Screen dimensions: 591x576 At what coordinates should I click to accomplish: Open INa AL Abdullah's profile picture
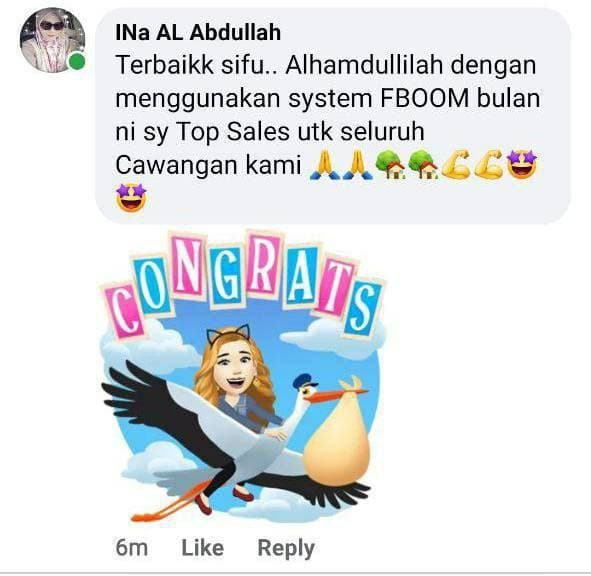52,40
